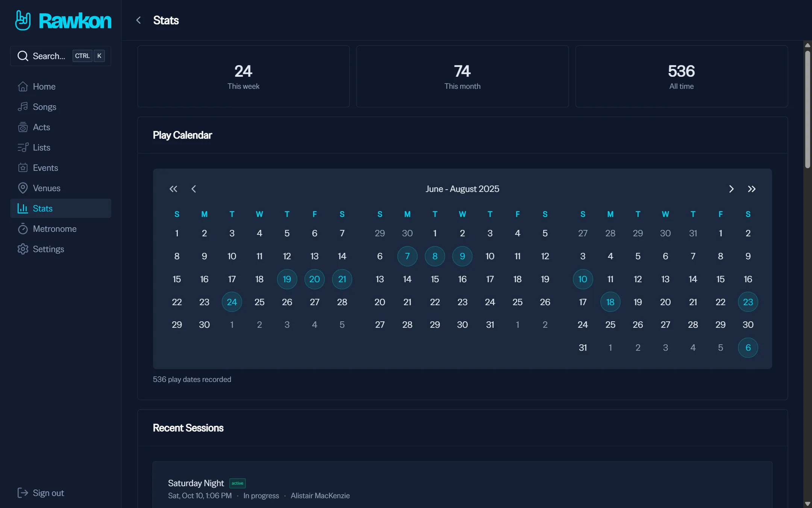Open Settings via its gear icon
Viewport: 812px width, 508px height.
point(23,249)
